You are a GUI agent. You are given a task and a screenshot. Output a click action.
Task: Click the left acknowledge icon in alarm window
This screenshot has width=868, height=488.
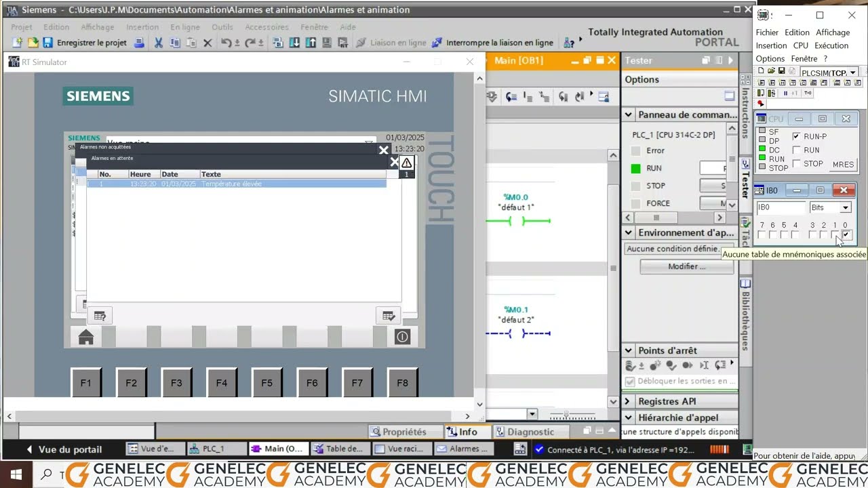pyautogui.click(x=100, y=316)
